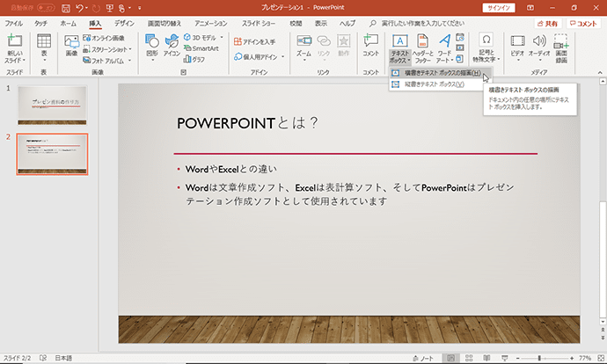Open the ワードアート gallery
Image resolution: width=607 pixels, height=364 pixels.
click(444, 48)
